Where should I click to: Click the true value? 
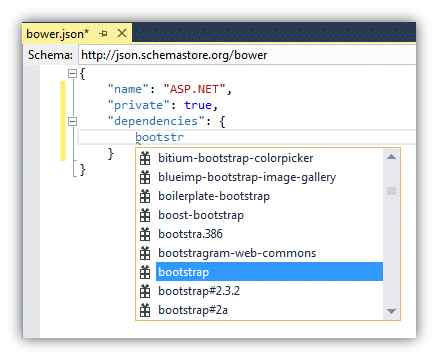pyautogui.click(x=198, y=105)
